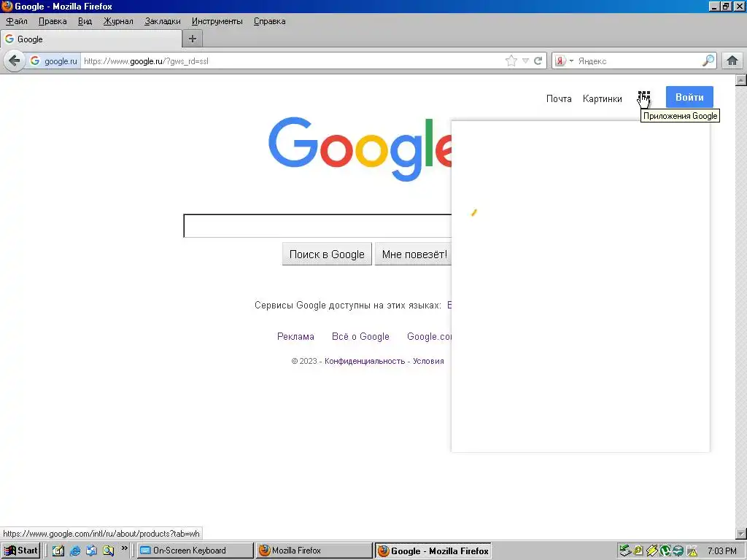The height and width of the screenshot is (560, 747).
Task: Click the first quick launch icon
Action: point(58,551)
